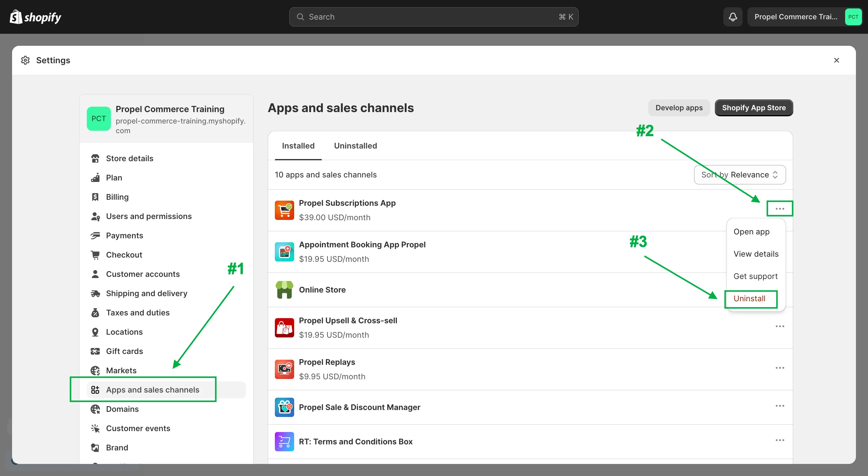The width and height of the screenshot is (868, 476).
Task: Click the Shipping and delivery truck icon
Action: click(95, 293)
